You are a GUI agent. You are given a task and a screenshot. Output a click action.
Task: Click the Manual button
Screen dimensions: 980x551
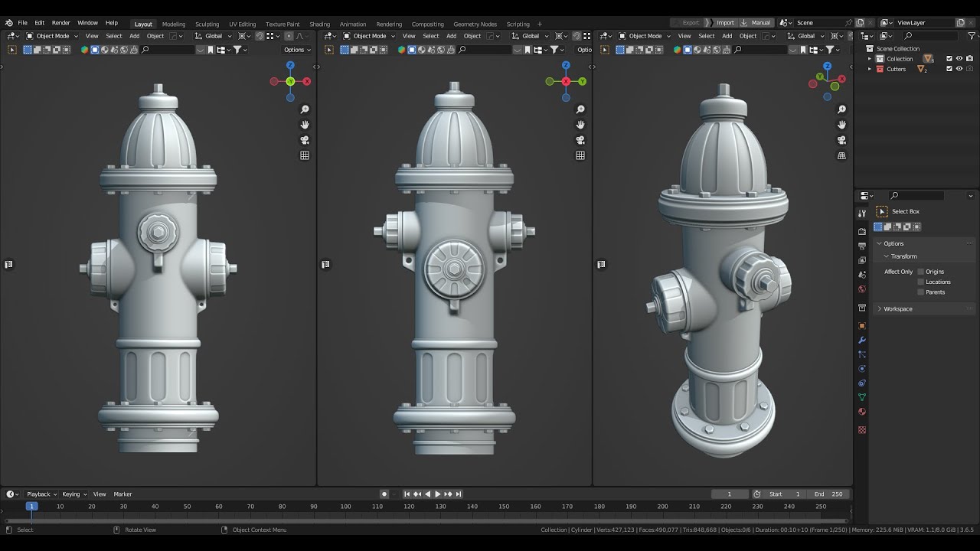[756, 23]
